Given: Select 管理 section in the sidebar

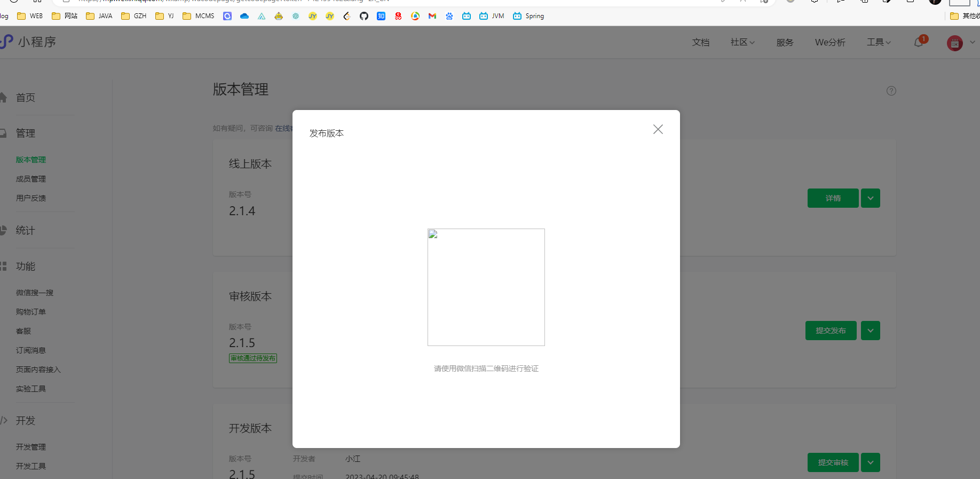Looking at the screenshot, I should tap(25, 133).
